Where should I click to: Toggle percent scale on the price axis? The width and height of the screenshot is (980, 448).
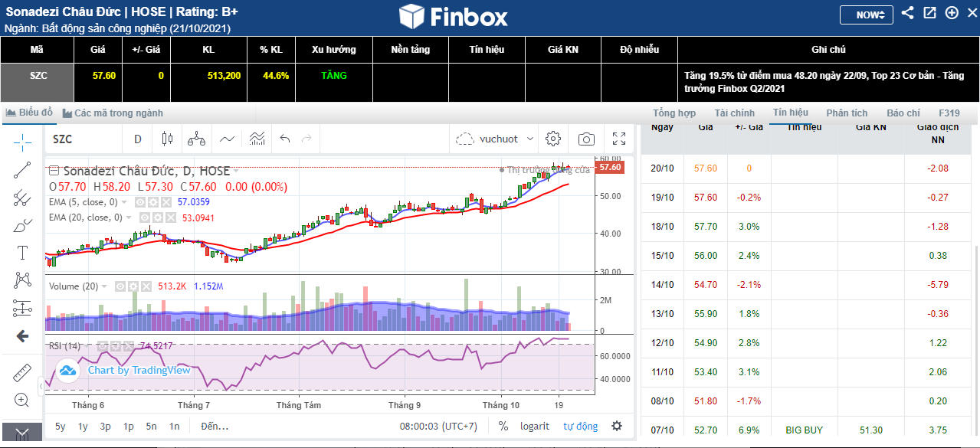coord(503,426)
